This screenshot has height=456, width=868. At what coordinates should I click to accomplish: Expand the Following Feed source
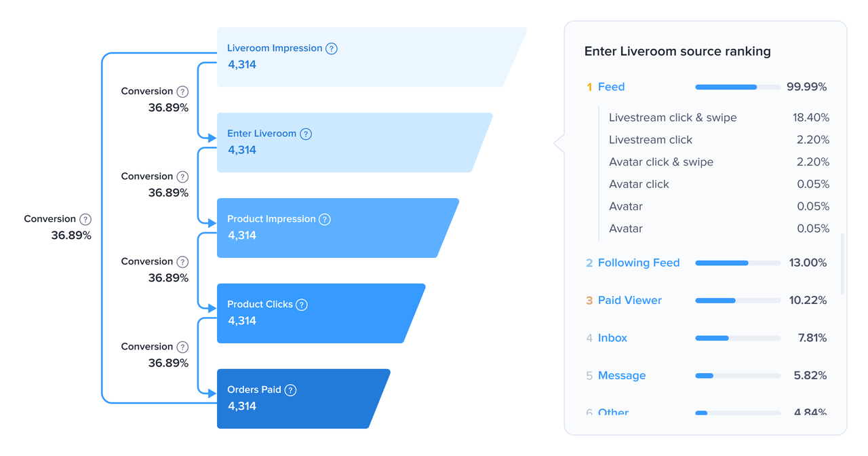click(638, 263)
